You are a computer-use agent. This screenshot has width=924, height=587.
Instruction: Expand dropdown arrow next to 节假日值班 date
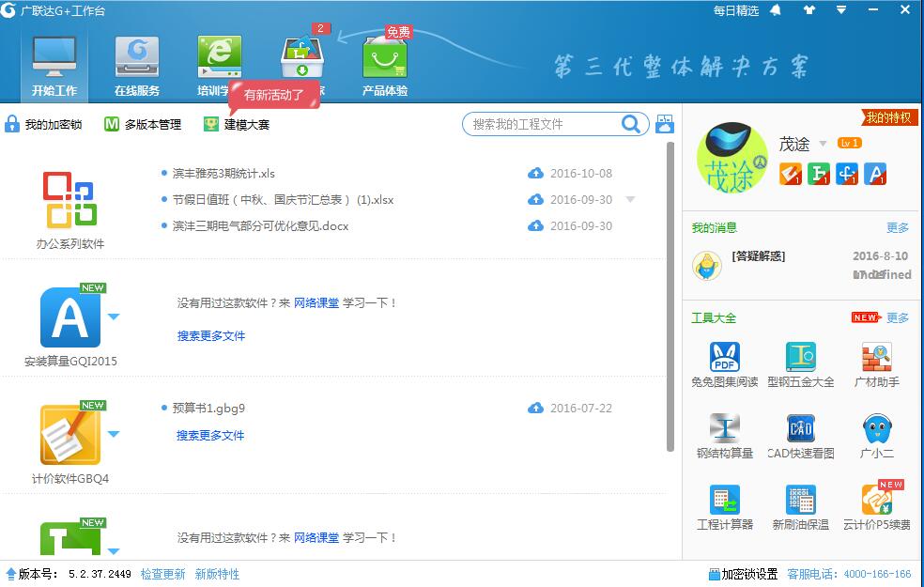[630, 200]
